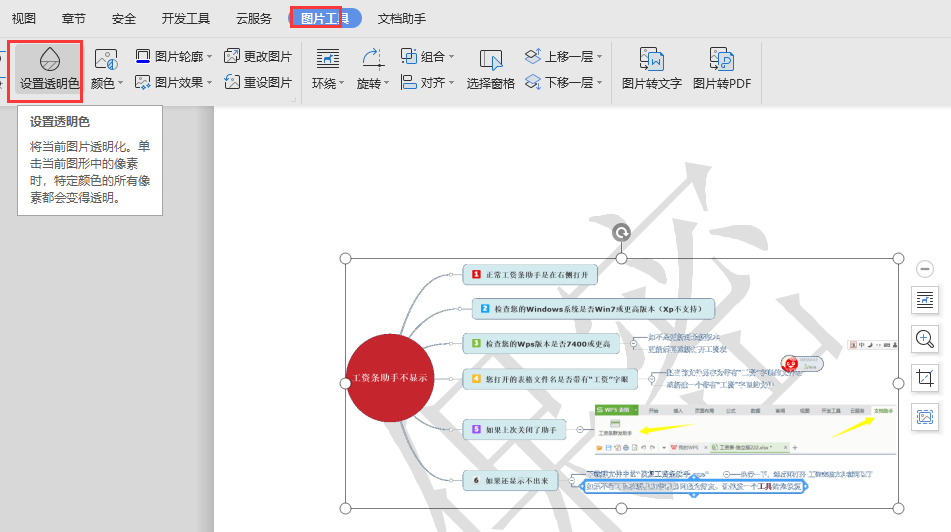
Task: Click the floating magnifier zoom icon
Action: (x=924, y=338)
